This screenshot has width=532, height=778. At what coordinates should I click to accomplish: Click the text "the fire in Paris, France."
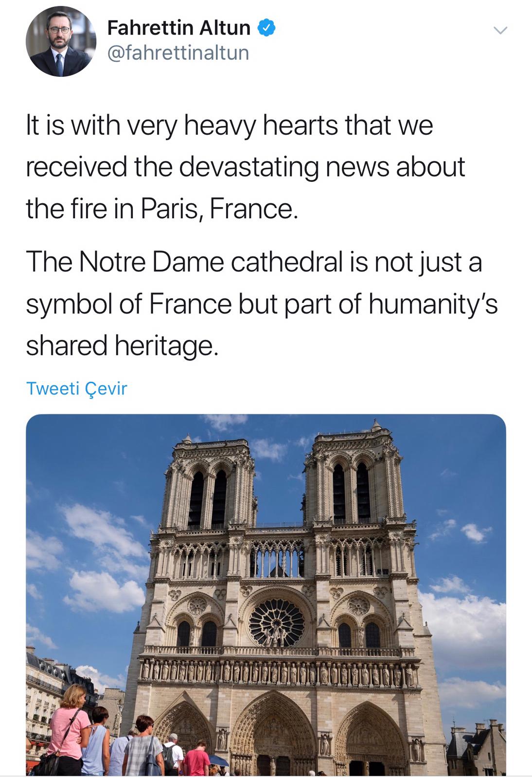click(x=160, y=209)
